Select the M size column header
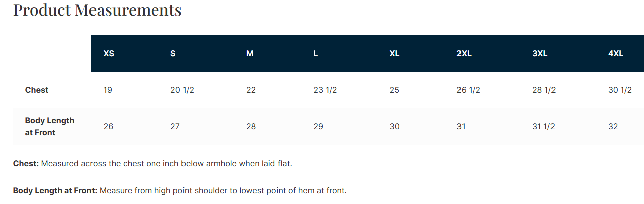Screen dimensions: 644x204 pos(250,53)
